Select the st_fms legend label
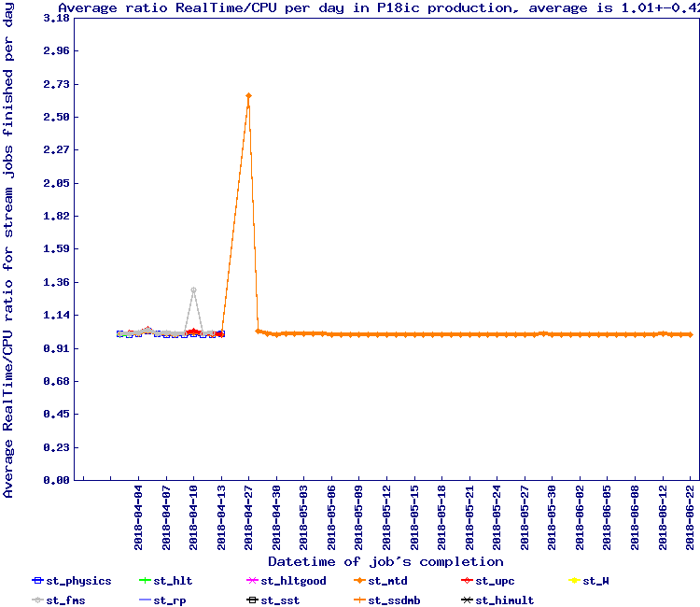Image resolution: width=700 pixels, height=607 pixels. coord(65,600)
